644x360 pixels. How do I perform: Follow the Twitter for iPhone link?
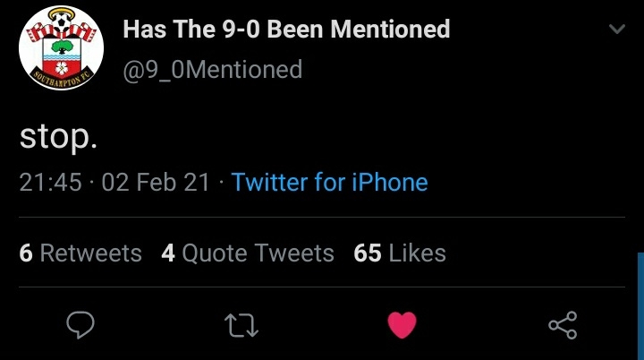click(x=329, y=182)
